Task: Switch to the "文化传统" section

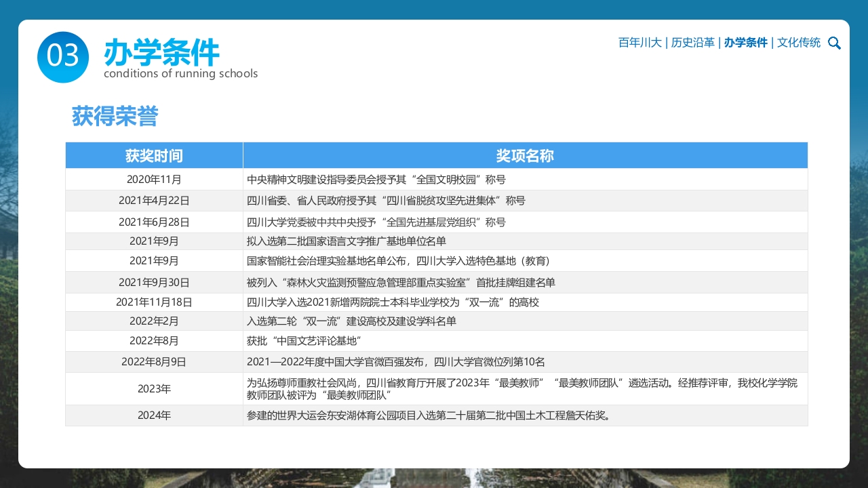Action: pyautogui.click(x=799, y=42)
